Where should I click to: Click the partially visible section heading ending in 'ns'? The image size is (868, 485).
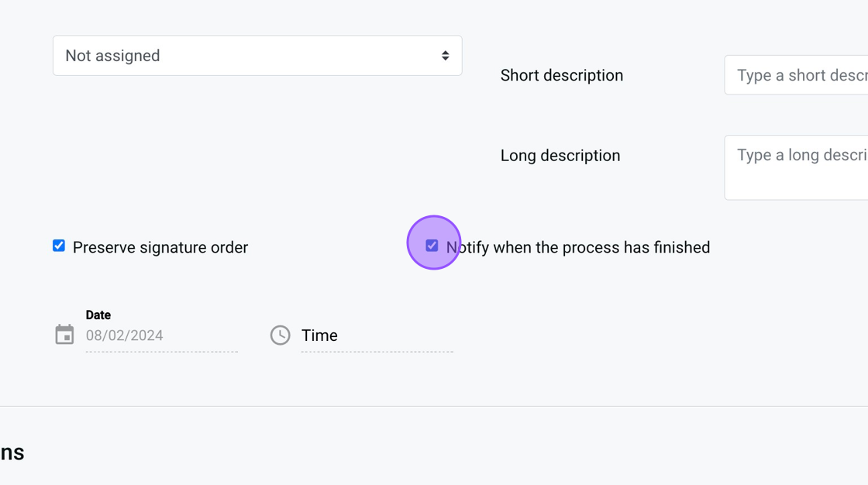[x=12, y=452]
